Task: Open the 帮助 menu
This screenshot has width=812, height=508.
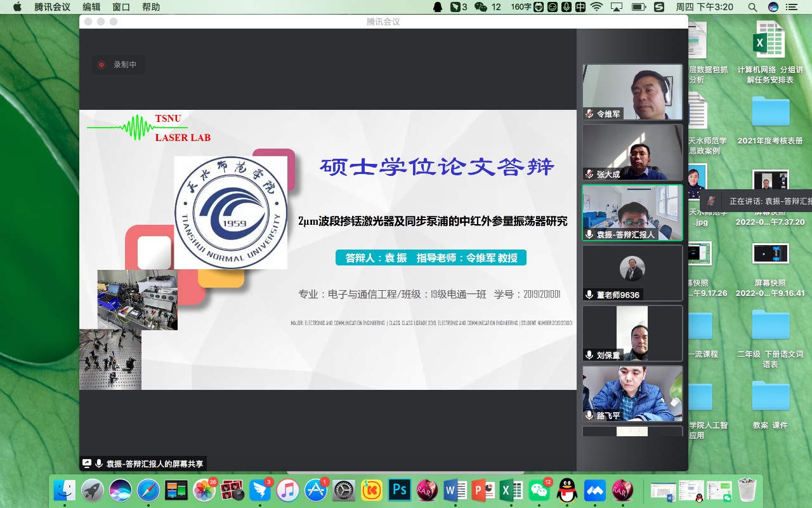Action: point(151,7)
